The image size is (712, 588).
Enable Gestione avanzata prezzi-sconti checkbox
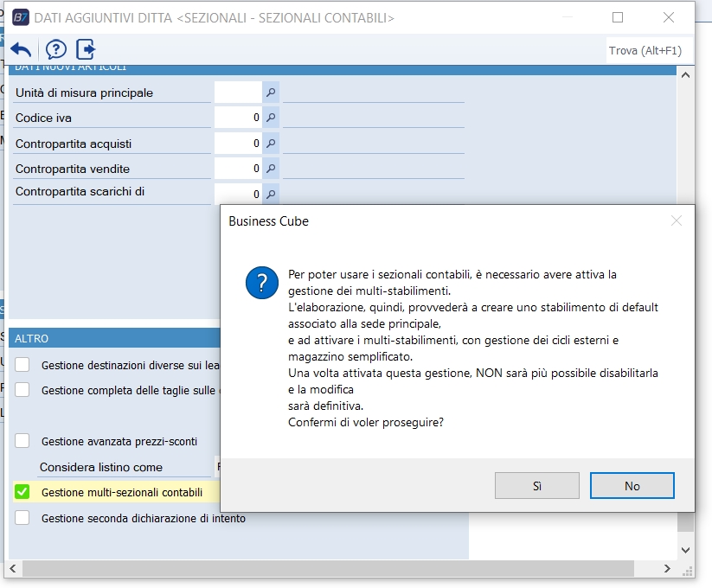coord(22,441)
